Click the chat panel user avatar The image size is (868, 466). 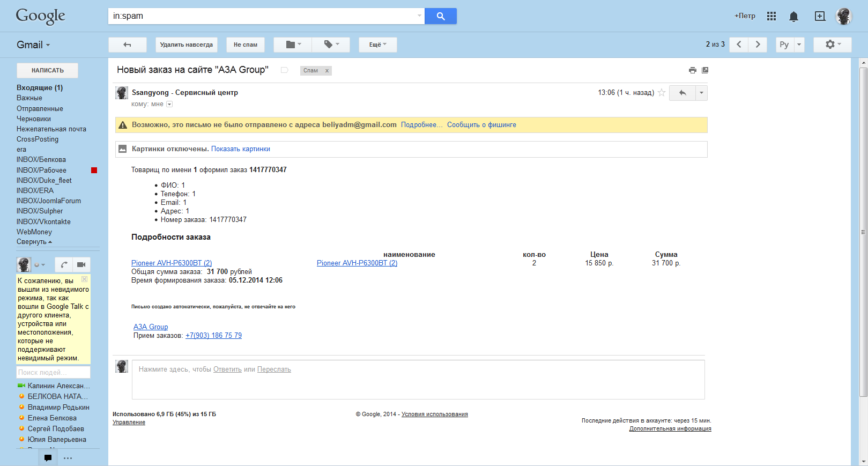[x=24, y=264]
